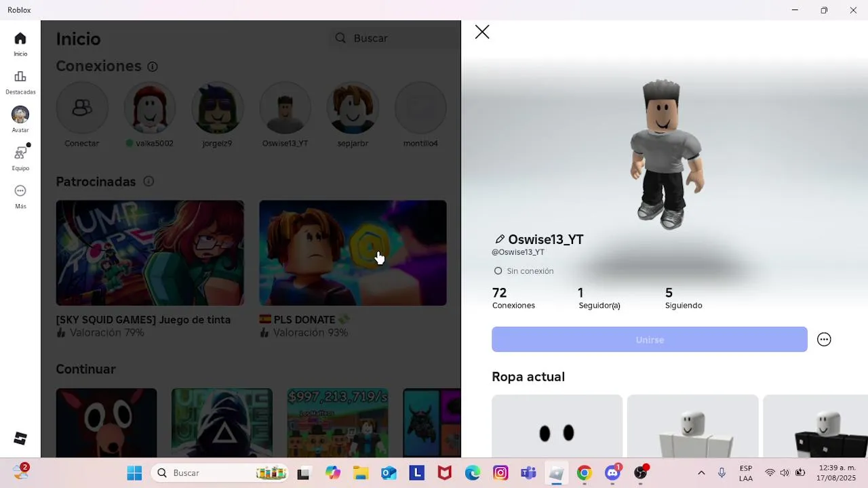Open McAfee from the taskbar
868x488 pixels.
pyautogui.click(x=445, y=473)
